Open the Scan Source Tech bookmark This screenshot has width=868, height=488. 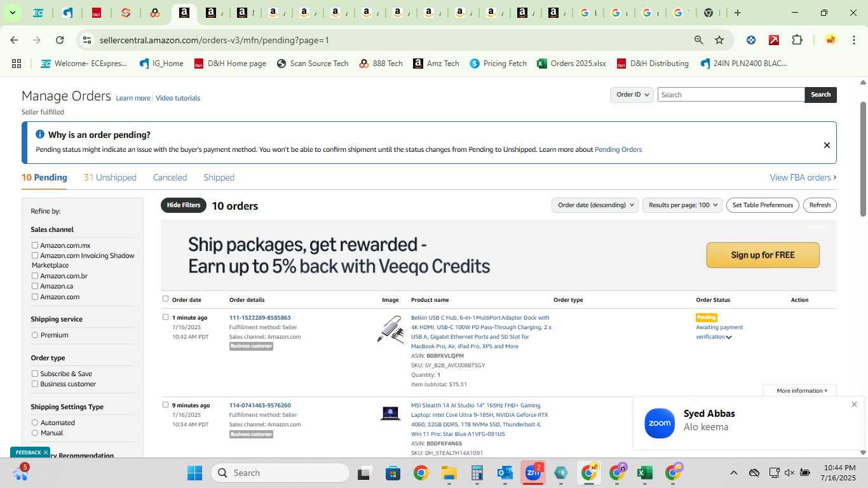tap(313, 64)
